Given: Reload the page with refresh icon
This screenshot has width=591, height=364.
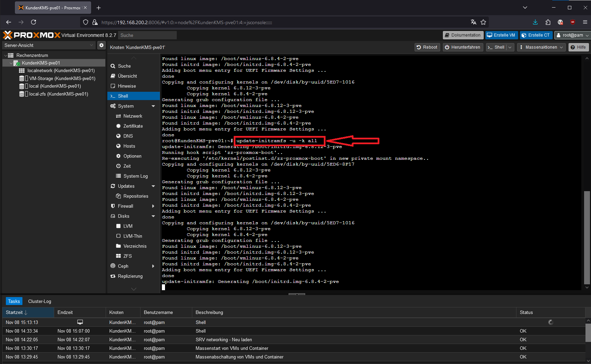Looking at the screenshot, I should pyautogui.click(x=33, y=22).
